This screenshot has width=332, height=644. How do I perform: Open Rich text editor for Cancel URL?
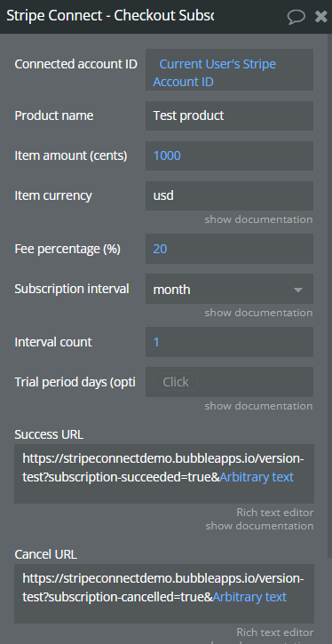[275, 632]
